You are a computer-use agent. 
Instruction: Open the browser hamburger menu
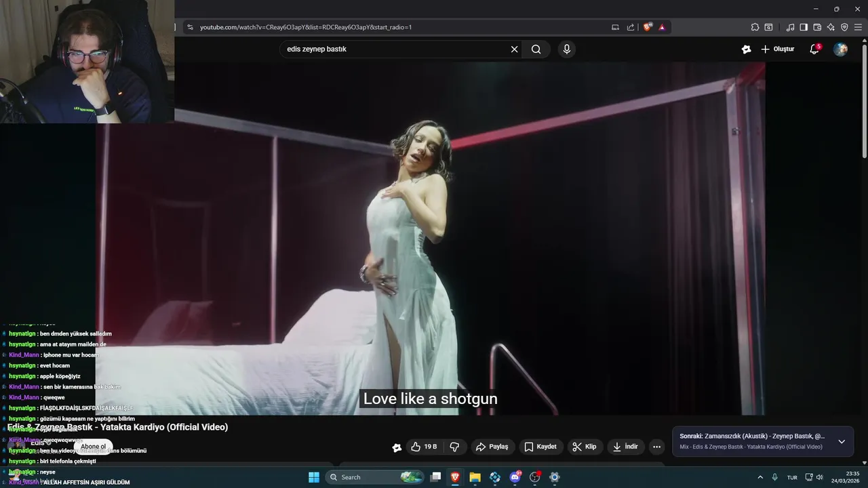pos(858,27)
